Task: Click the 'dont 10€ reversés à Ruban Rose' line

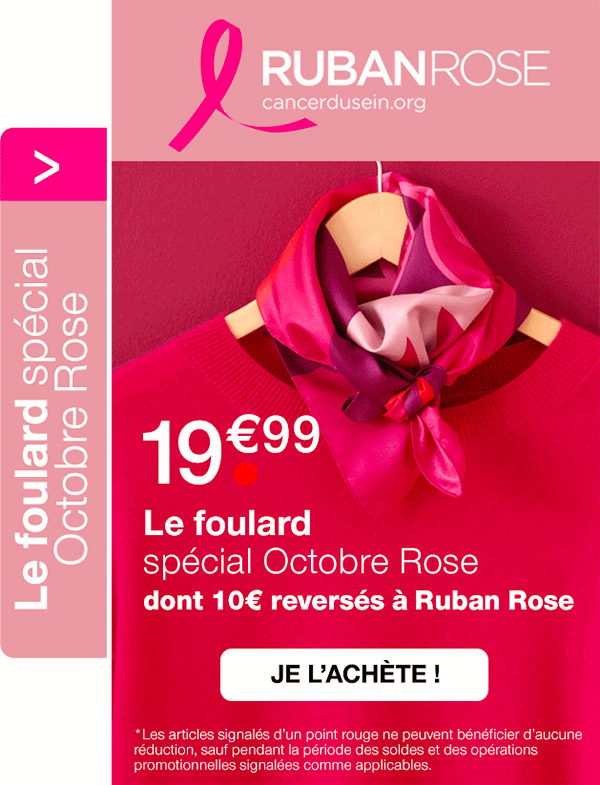Action: 359,601
